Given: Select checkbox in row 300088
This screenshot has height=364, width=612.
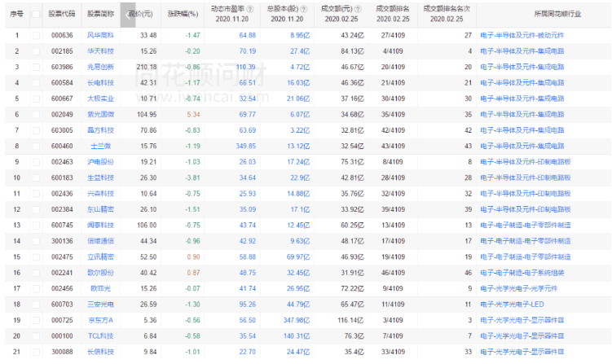Looking at the screenshot, I should (x=36, y=352).
